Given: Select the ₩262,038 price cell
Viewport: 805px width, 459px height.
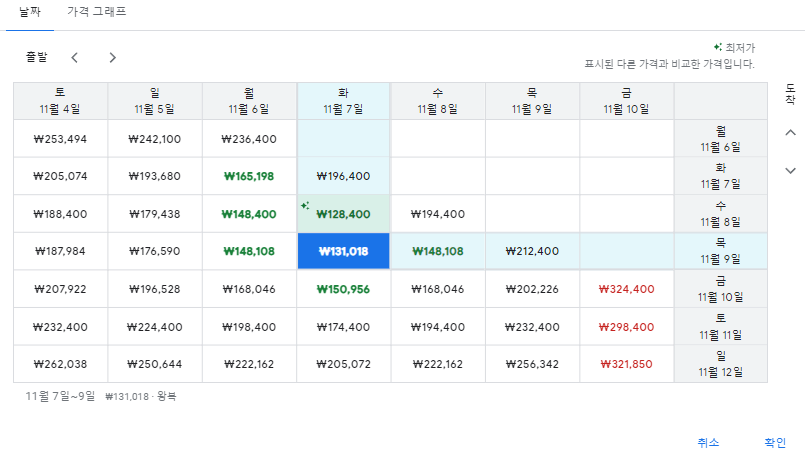Looking at the screenshot, I should [x=60, y=364].
